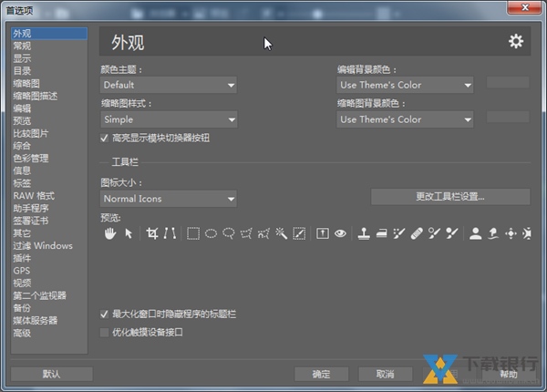The width and height of the screenshot is (547, 392).
Task: Select 助手程序 in the sidebar
Action: [x=49, y=209]
